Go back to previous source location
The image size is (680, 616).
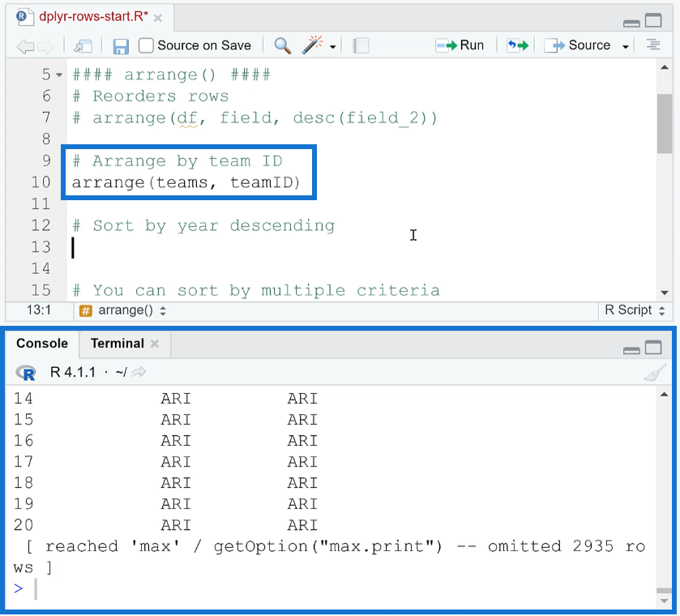pos(24,46)
